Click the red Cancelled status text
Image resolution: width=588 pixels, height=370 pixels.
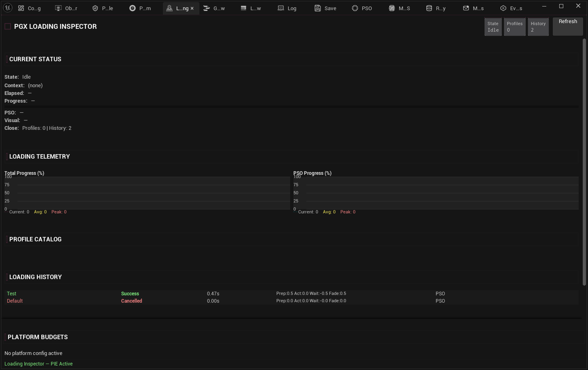(x=132, y=301)
